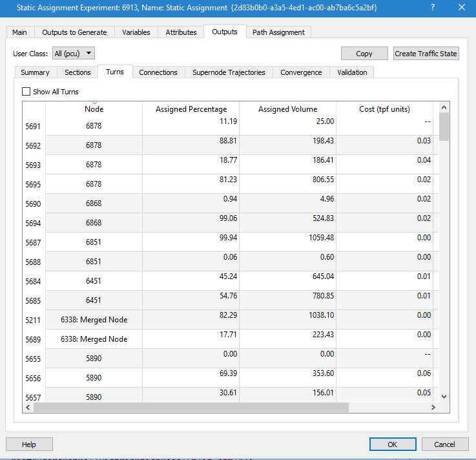The height and width of the screenshot is (460, 476).
Task: Select row header 5655
Action: (34, 359)
